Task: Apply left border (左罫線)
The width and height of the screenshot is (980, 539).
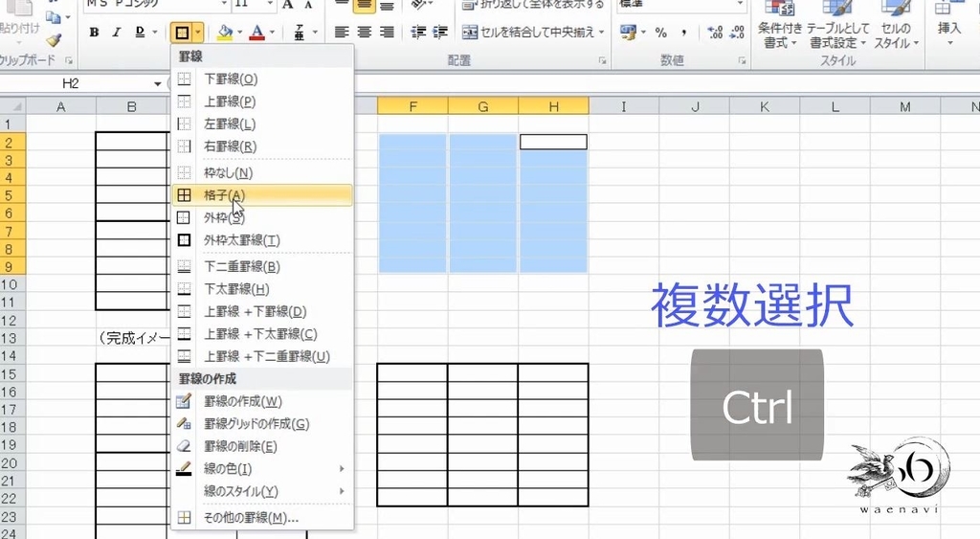Action: [262, 124]
